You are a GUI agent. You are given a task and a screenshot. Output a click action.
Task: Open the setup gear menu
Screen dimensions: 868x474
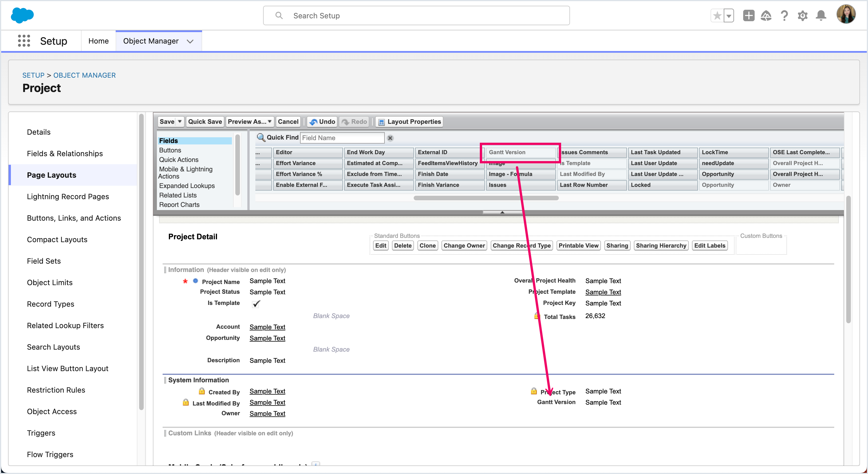point(803,15)
